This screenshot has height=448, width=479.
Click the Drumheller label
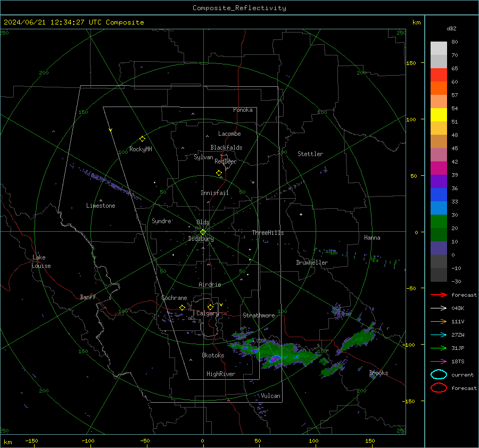312,263
